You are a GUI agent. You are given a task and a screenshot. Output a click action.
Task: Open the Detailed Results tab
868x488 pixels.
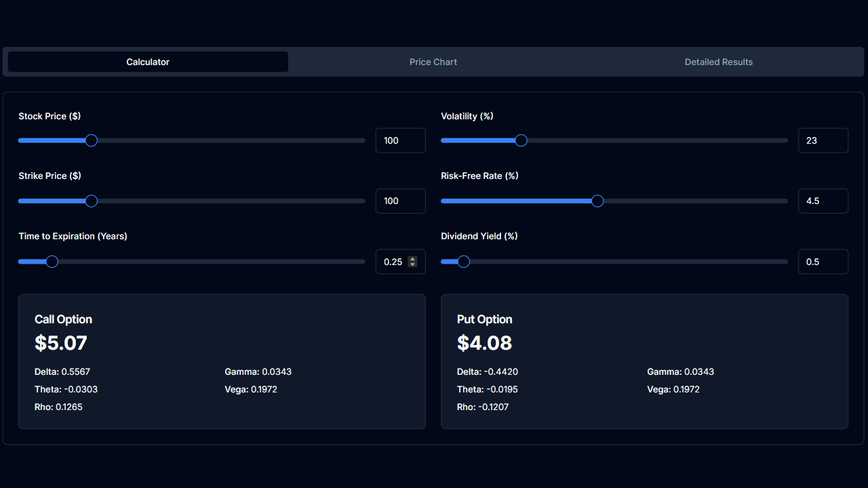(x=719, y=62)
